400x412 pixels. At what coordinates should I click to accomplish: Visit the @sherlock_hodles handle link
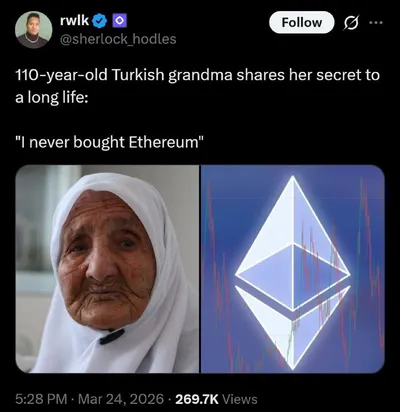click(x=118, y=39)
